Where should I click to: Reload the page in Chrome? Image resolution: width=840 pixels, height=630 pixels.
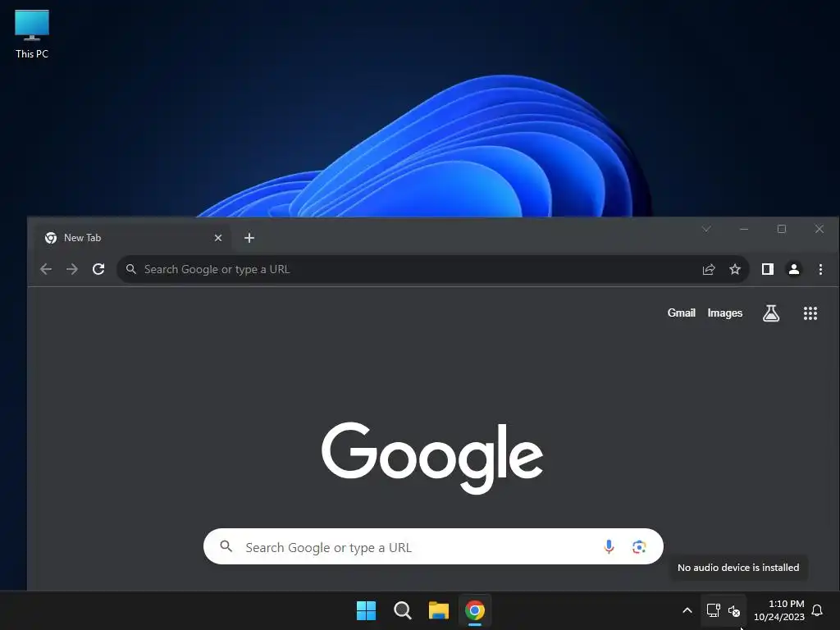tap(98, 269)
